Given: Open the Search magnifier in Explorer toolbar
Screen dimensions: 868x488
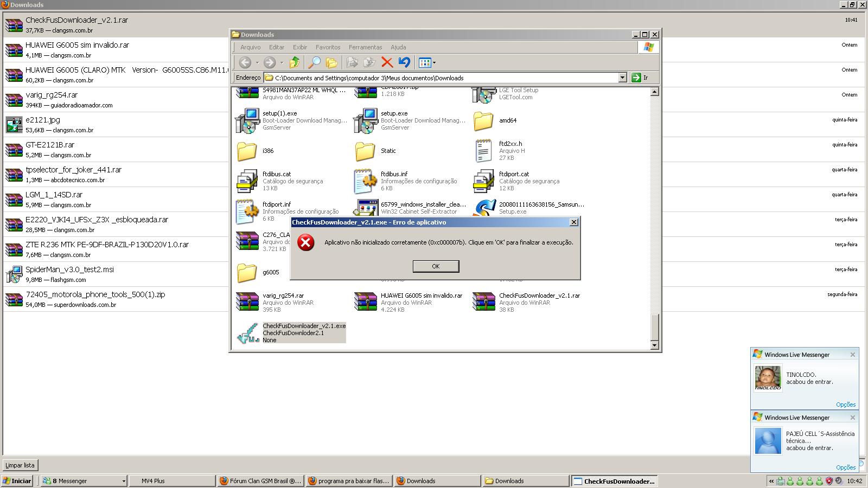Looking at the screenshot, I should click(314, 62).
